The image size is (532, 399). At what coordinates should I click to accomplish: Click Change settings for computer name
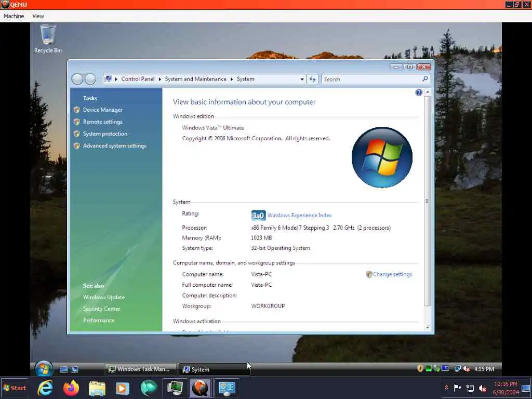coord(393,274)
